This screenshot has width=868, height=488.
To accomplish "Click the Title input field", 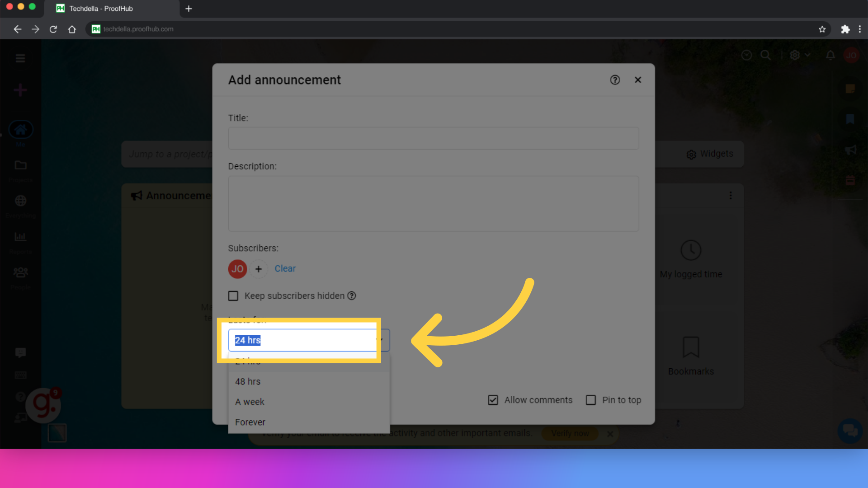I will (x=434, y=138).
